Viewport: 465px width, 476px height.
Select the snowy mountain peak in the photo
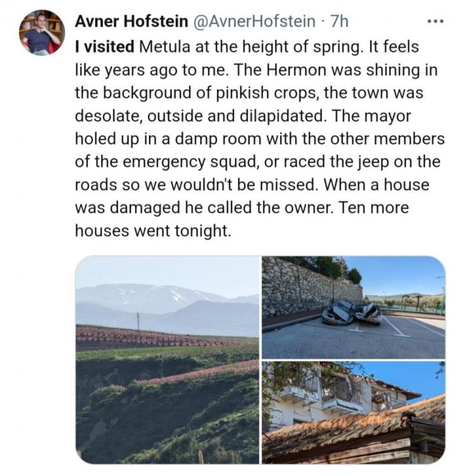(x=155, y=294)
